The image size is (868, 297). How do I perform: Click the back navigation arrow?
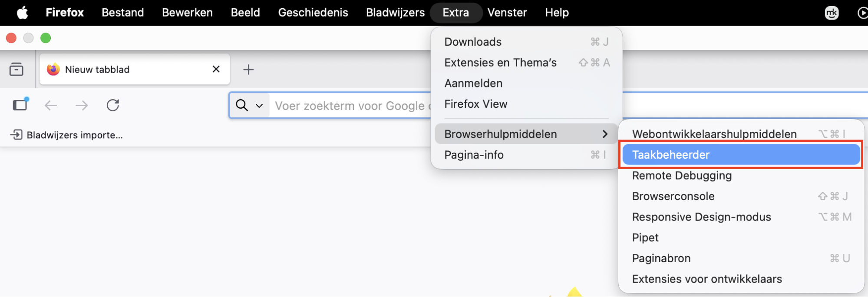click(x=51, y=105)
